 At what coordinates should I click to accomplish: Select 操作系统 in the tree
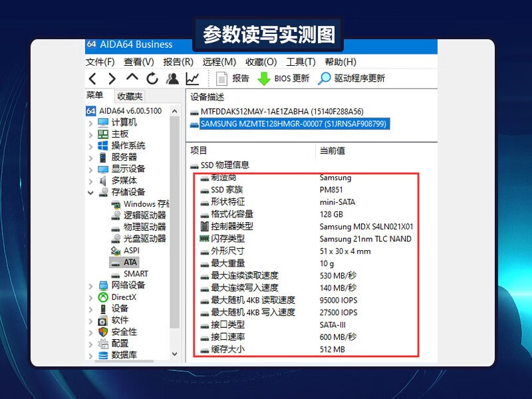pyautogui.click(x=122, y=146)
